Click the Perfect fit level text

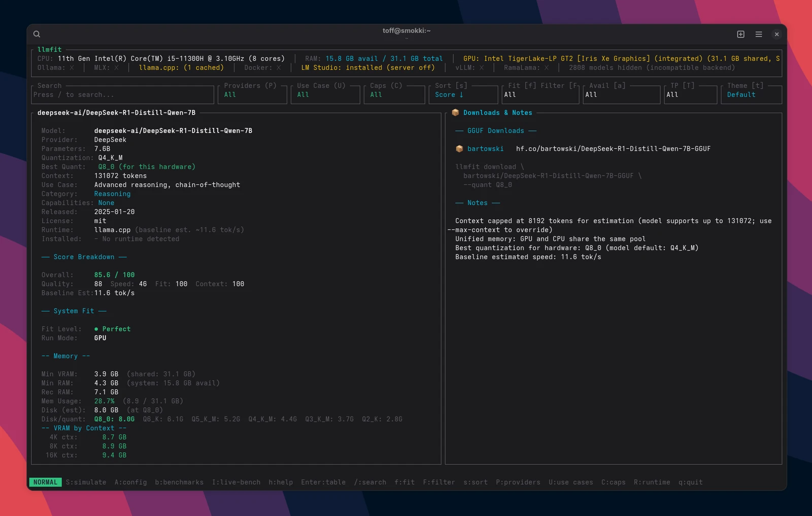(116, 329)
